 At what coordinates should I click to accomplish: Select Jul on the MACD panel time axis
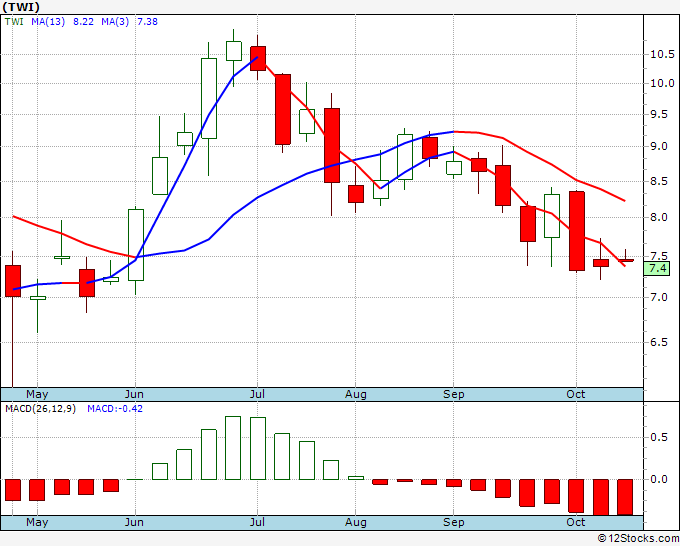(x=257, y=523)
